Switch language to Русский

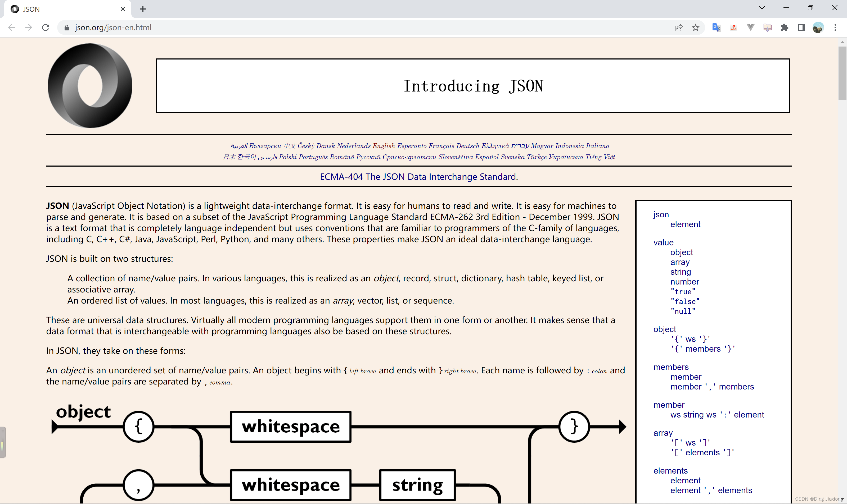pos(368,157)
